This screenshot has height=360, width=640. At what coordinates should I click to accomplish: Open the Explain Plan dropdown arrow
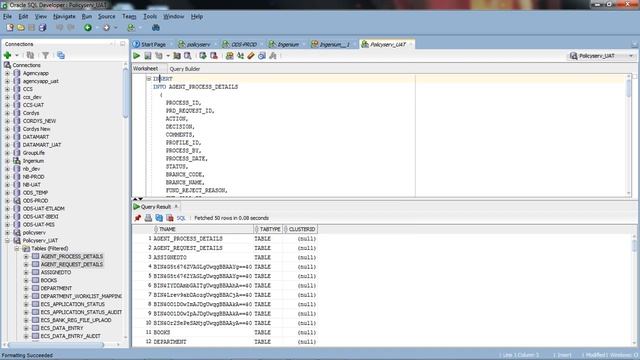coord(168,56)
